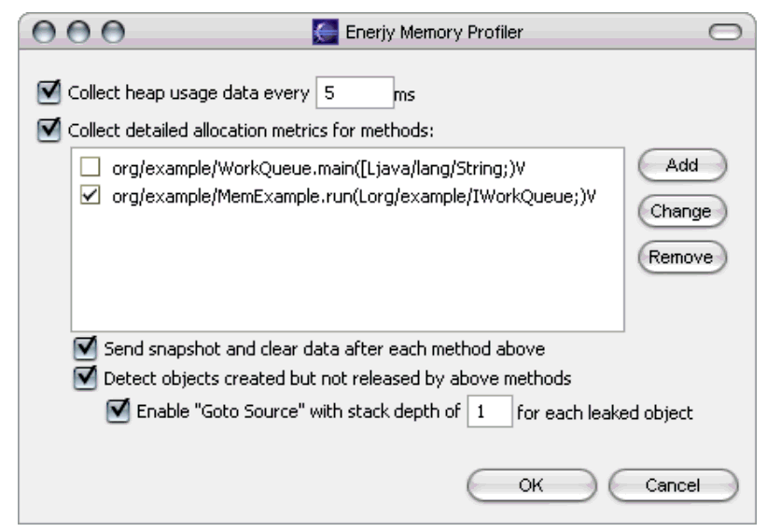The image size is (767, 532).
Task: Click the Change method button
Action: pyautogui.click(x=682, y=211)
